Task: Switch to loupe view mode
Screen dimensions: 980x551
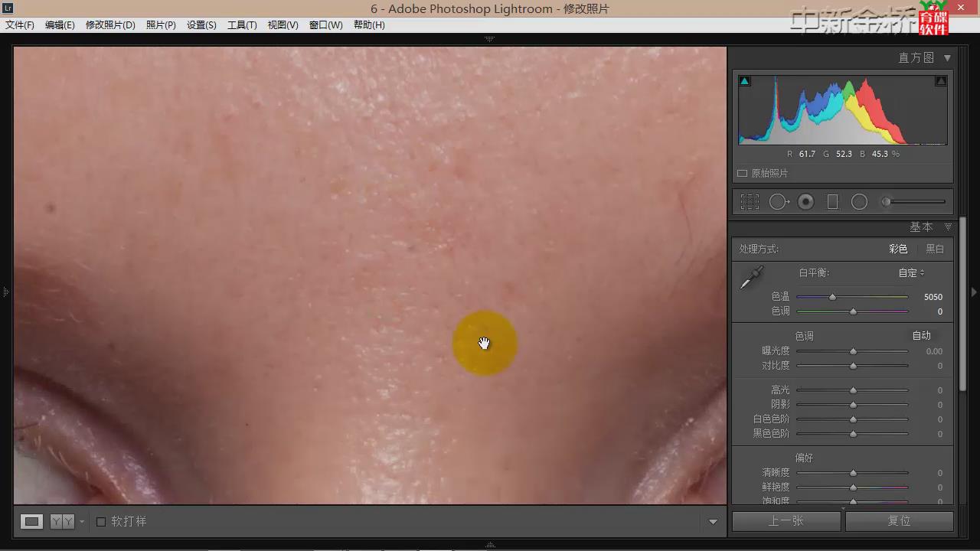Action: point(31,521)
